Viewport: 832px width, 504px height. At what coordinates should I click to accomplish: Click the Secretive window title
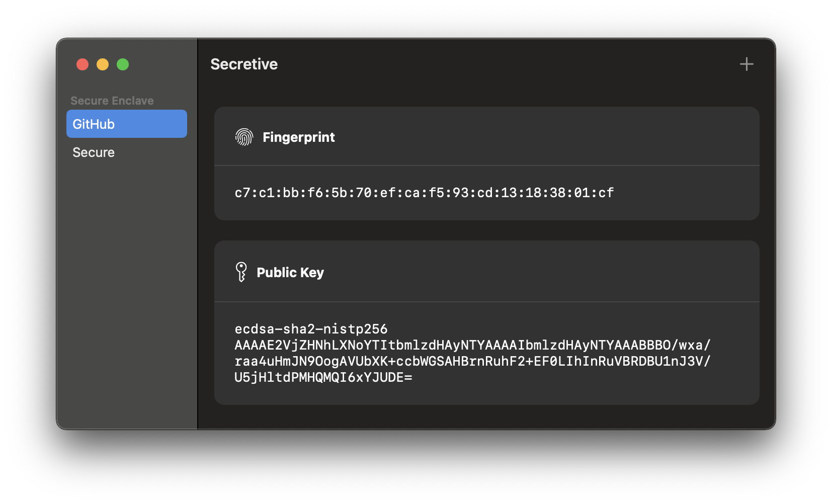(x=243, y=64)
